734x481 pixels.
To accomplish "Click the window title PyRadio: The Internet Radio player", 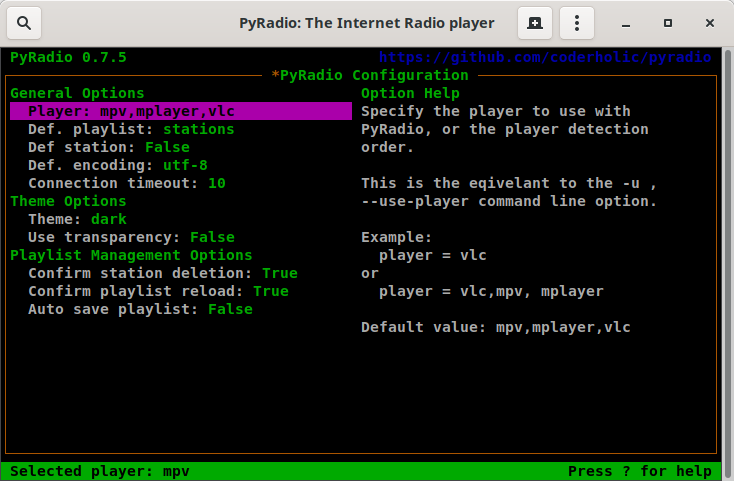I will (367, 23).
